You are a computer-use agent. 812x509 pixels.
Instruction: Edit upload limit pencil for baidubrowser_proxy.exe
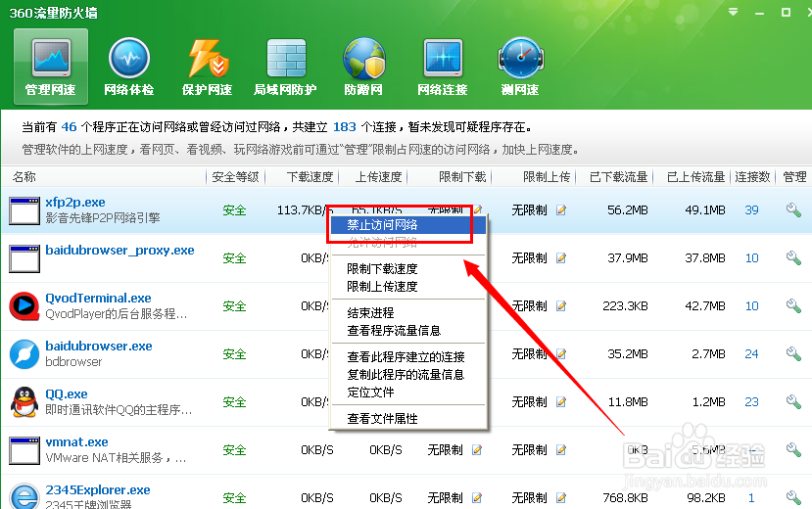(x=561, y=257)
